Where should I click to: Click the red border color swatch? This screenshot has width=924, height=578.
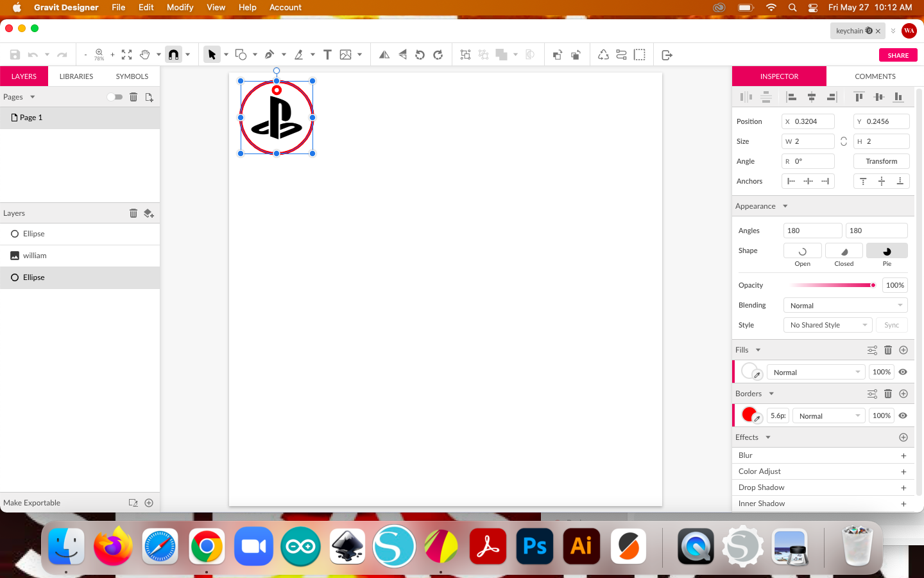pyautogui.click(x=748, y=414)
